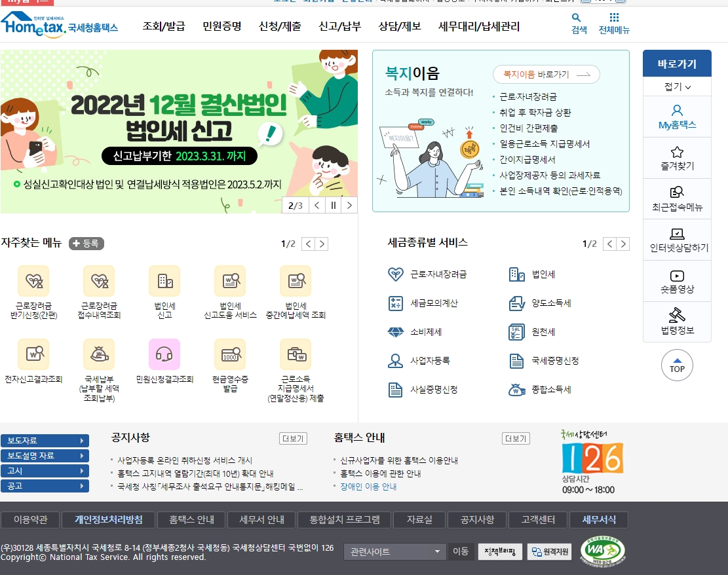
Task: Go to previous 자주찾는 메뉴 page
Action: (308, 244)
